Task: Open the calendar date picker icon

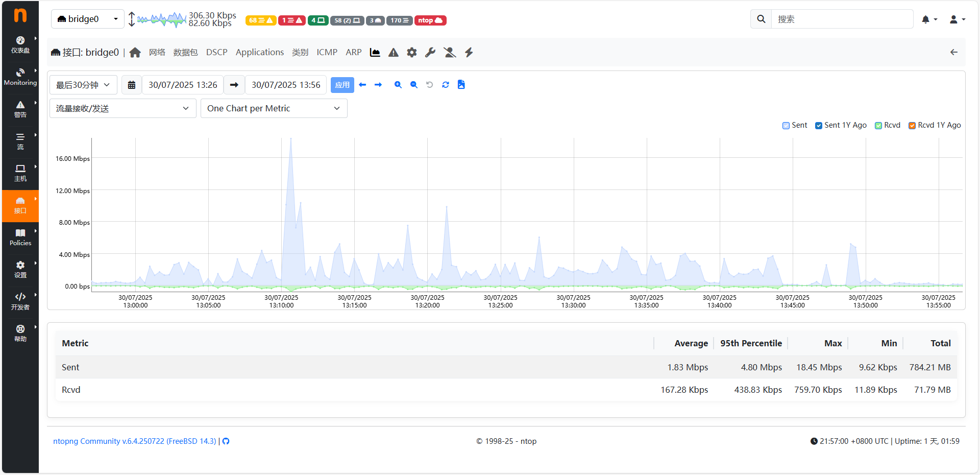Action: [132, 85]
